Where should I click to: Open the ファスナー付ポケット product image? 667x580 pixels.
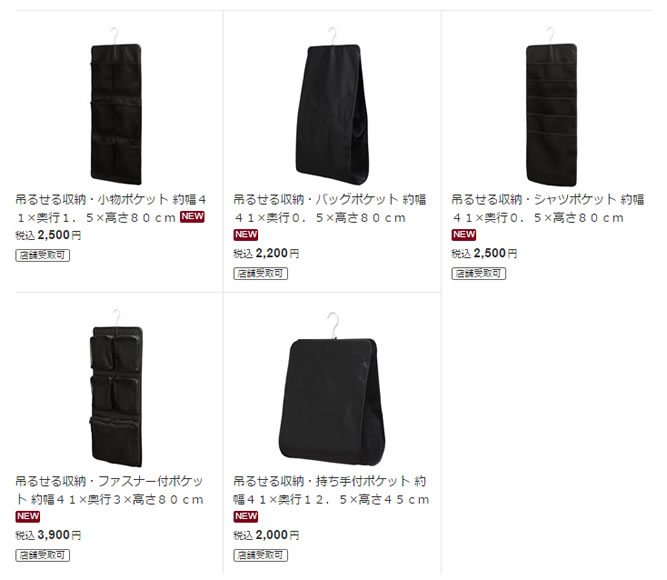116,388
